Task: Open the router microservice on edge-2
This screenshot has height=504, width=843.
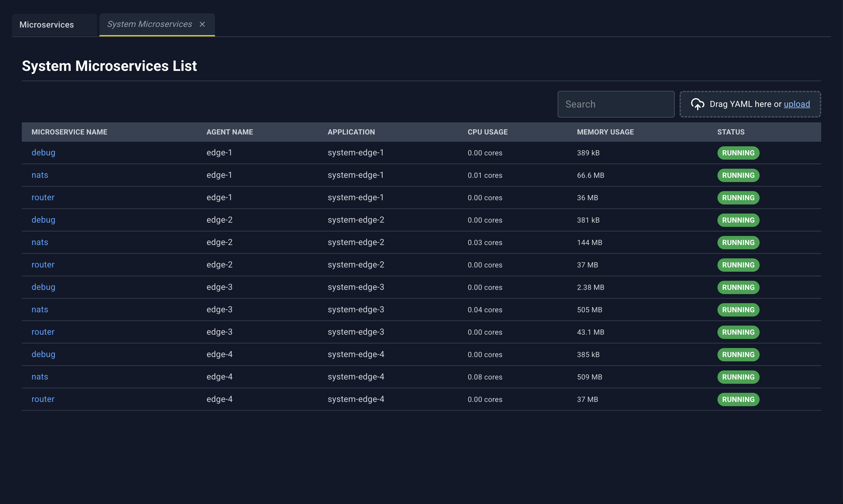Action: tap(43, 265)
